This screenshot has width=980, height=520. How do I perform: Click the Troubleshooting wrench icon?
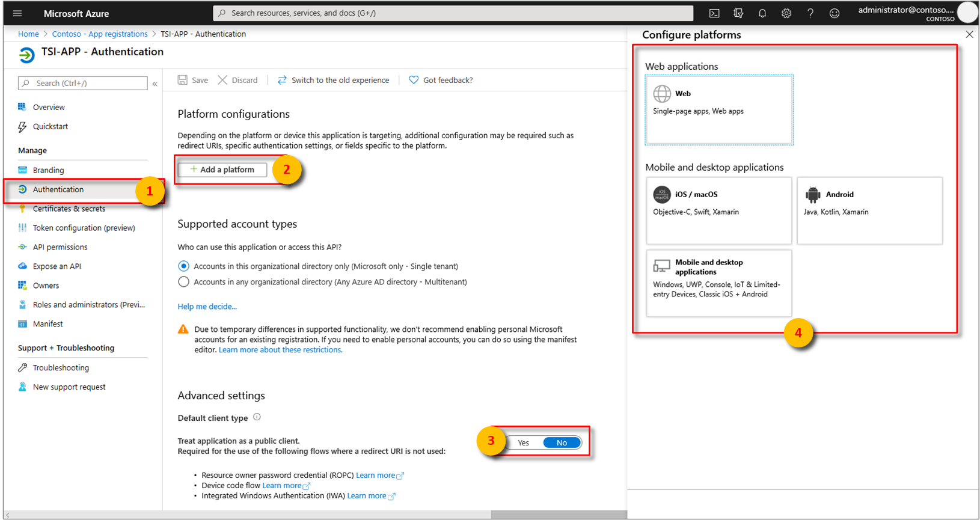(22, 368)
